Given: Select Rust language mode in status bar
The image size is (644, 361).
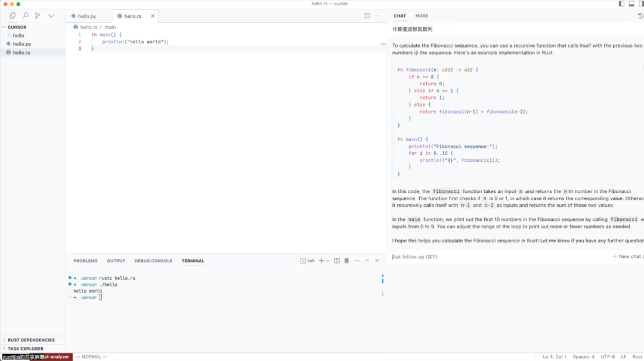Looking at the screenshot, I should coord(637,357).
